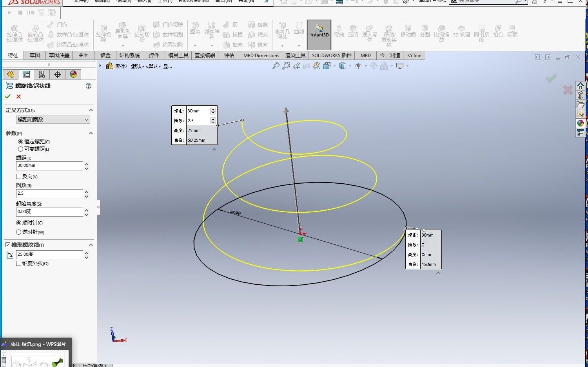Screen dimensions: 588x367
Task: Select the 逆时针 counterclockwise radio button
Action: (18, 232)
